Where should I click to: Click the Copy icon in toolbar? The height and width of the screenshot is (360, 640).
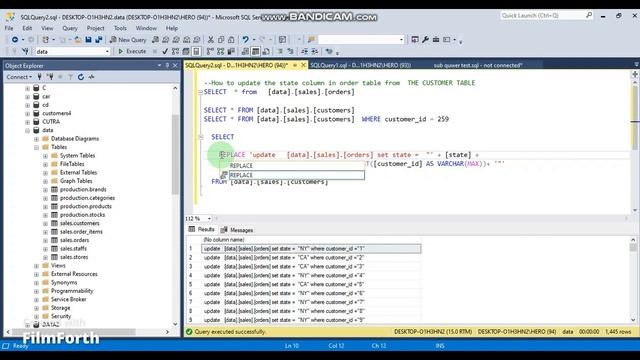(x=221, y=40)
